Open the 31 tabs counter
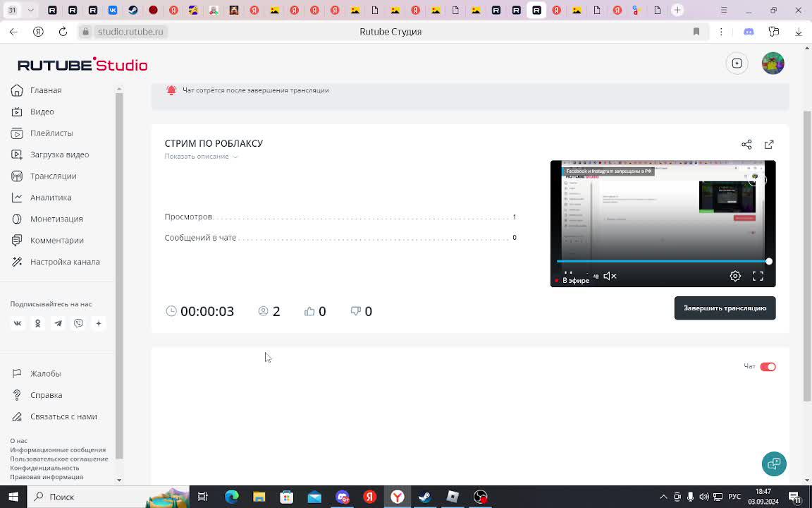This screenshot has height=508, width=812. [13, 10]
